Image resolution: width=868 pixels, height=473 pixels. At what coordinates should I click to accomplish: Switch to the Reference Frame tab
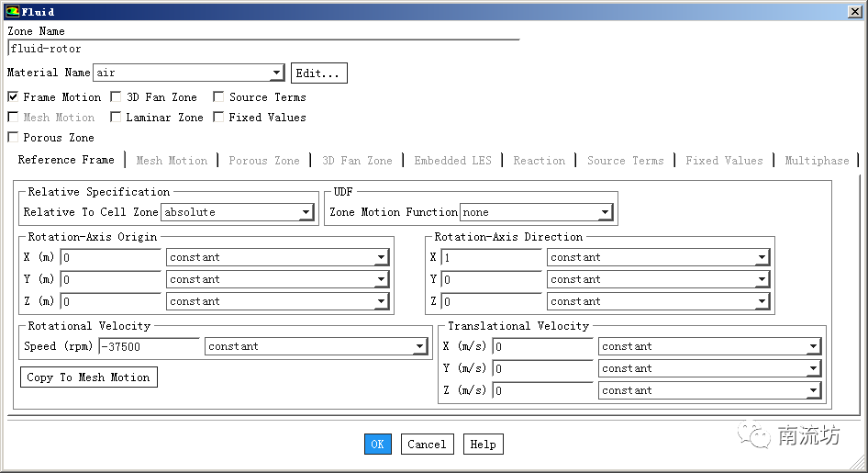point(66,160)
